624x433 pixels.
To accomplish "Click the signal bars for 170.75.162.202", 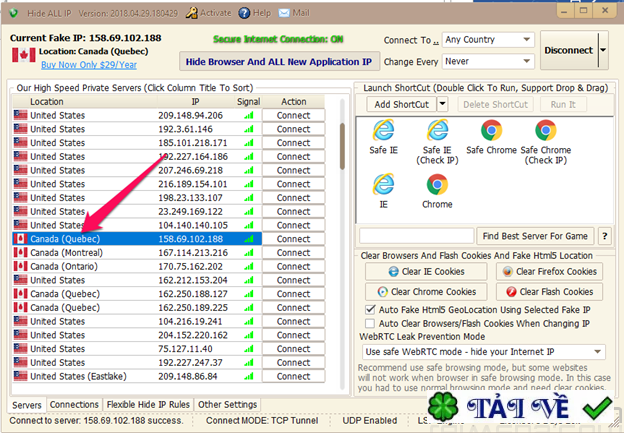I will point(249,266).
